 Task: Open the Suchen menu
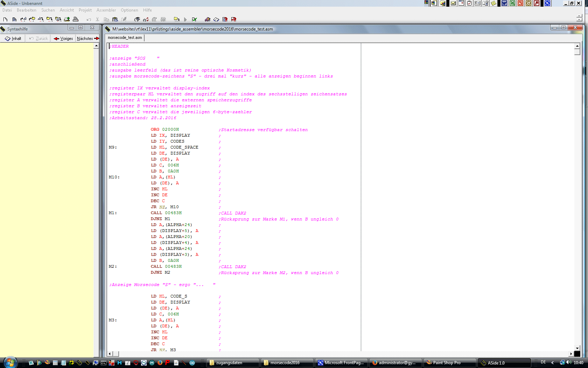(x=48, y=10)
